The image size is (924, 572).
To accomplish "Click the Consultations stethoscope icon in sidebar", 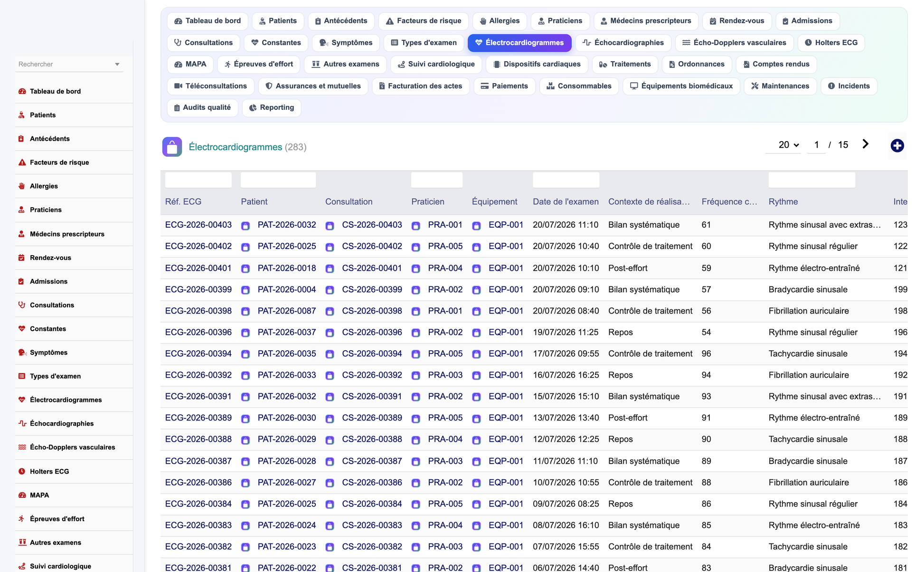I will [x=22, y=305].
